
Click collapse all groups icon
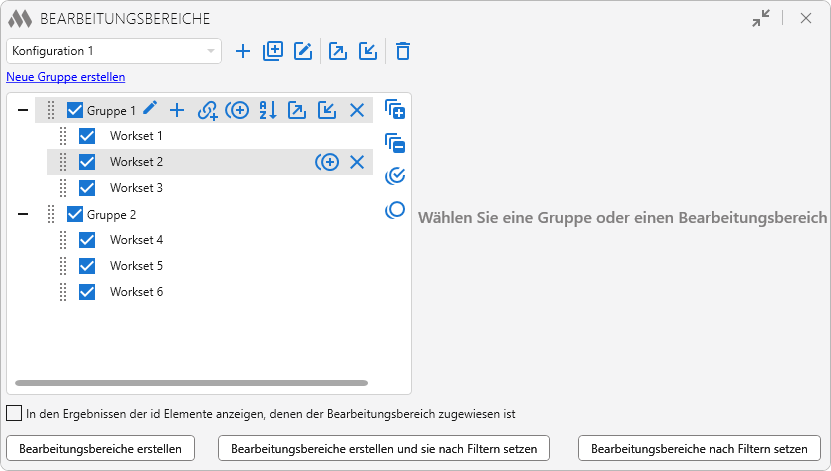tap(395, 143)
